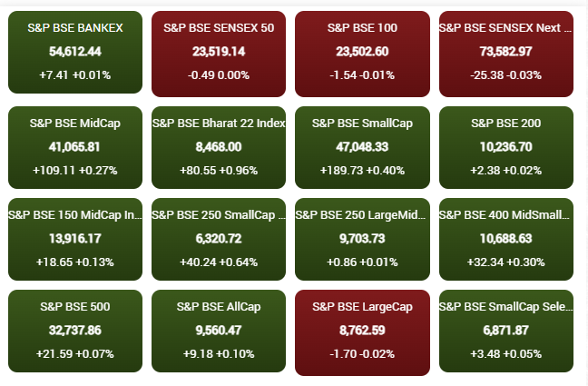Click the +80.55 +0.96% change text
Image resolution: width=588 pixels, height=386 pixels.
(219, 170)
